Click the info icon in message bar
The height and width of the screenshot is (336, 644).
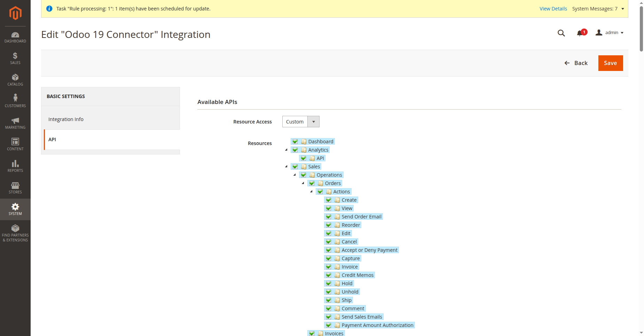pyautogui.click(x=49, y=9)
